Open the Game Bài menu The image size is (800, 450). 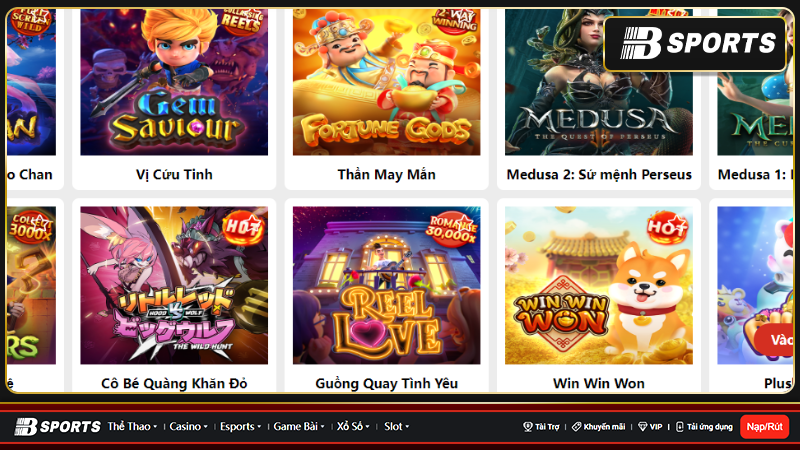[x=299, y=427]
